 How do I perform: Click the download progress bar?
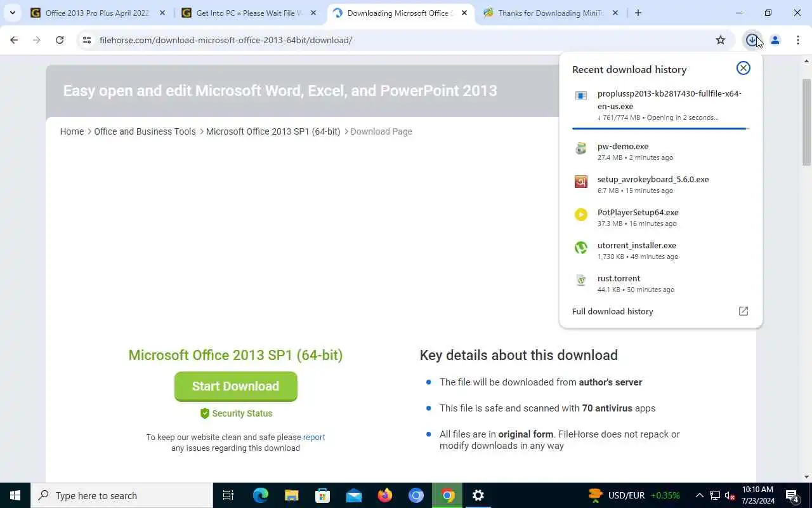(660, 128)
